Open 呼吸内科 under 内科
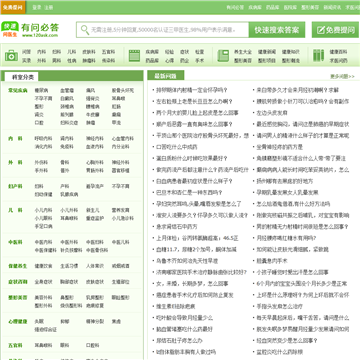Image resolution: width=360 pixels, height=360 pixels. [x=43, y=138]
